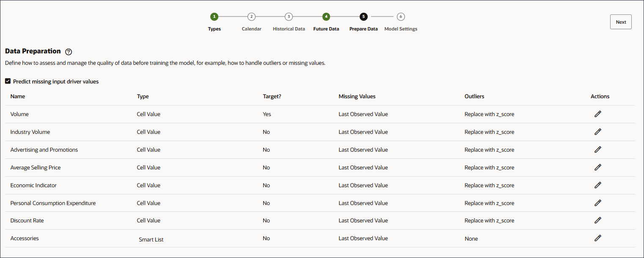Open step 3 Historical Data

pos(289,17)
